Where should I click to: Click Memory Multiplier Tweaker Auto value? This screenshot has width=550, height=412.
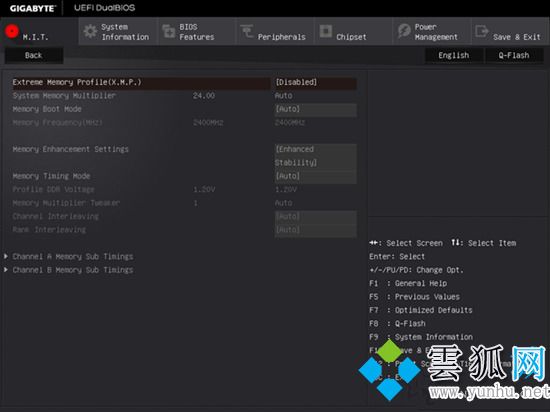point(283,203)
